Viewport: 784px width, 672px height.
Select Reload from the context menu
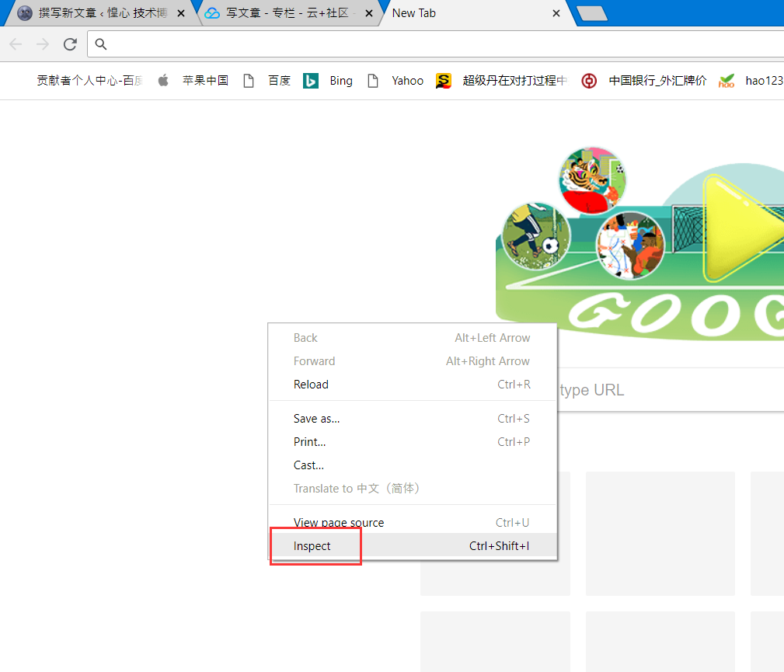413,385
